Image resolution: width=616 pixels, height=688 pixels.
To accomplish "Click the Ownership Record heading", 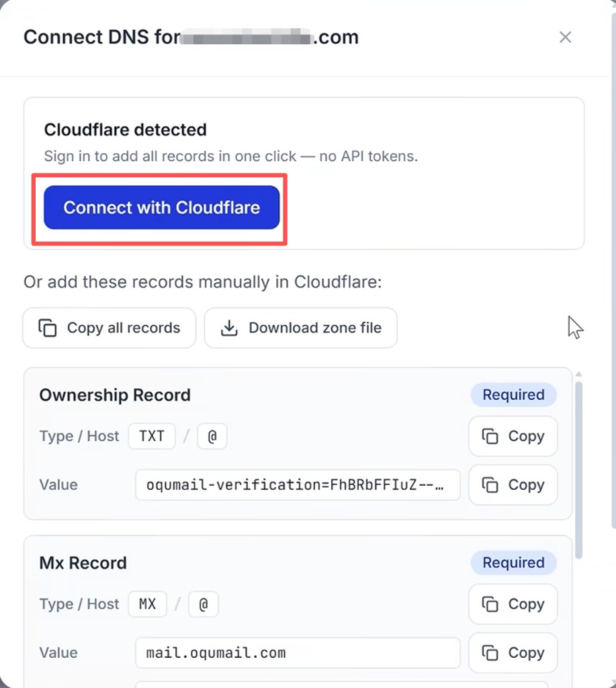I will 115,395.
